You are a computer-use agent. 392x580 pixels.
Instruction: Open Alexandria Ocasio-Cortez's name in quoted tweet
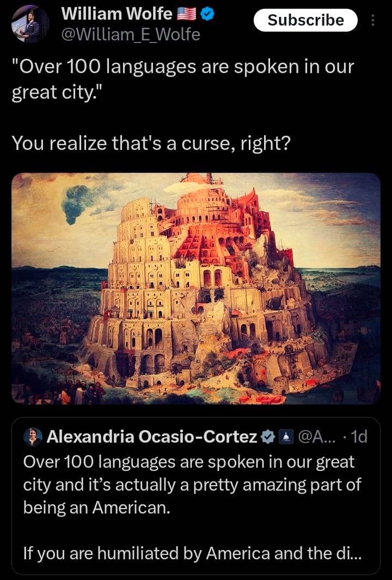tap(152, 437)
